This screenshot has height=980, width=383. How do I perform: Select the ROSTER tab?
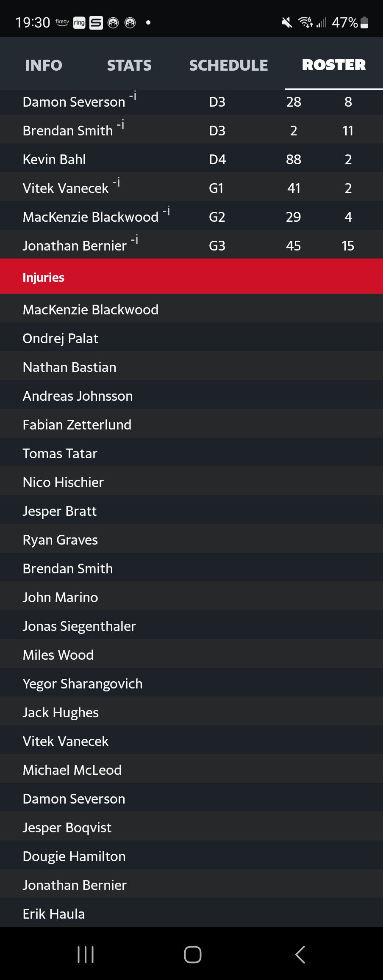(x=334, y=65)
